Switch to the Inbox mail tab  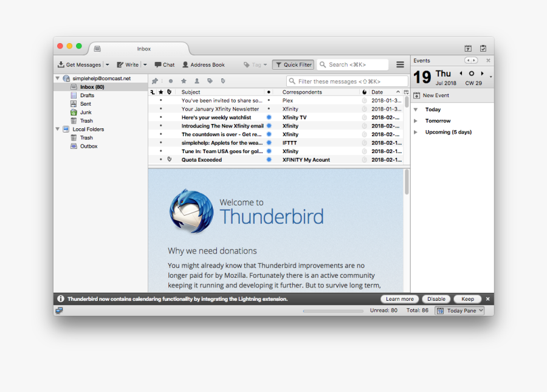pos(144,49)
